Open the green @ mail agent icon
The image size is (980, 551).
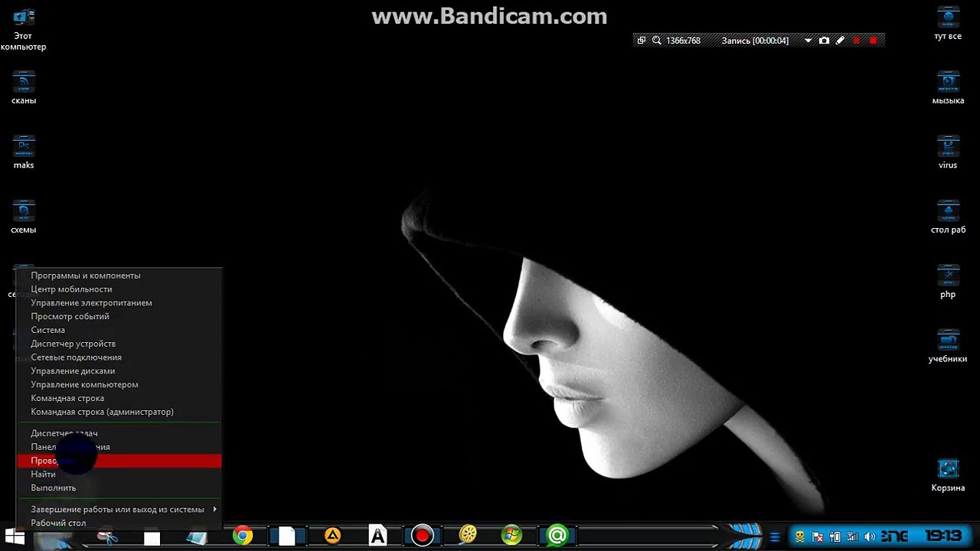click(557, 536)
